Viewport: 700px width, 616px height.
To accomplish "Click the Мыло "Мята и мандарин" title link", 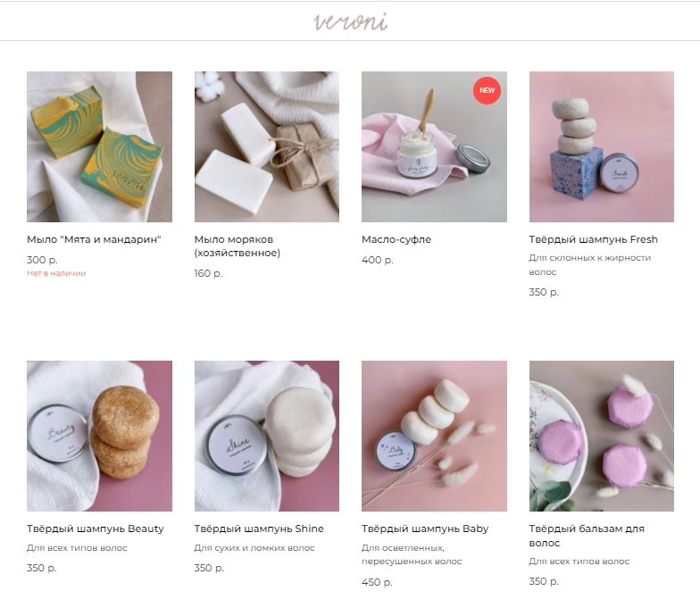I will [94, 239].
